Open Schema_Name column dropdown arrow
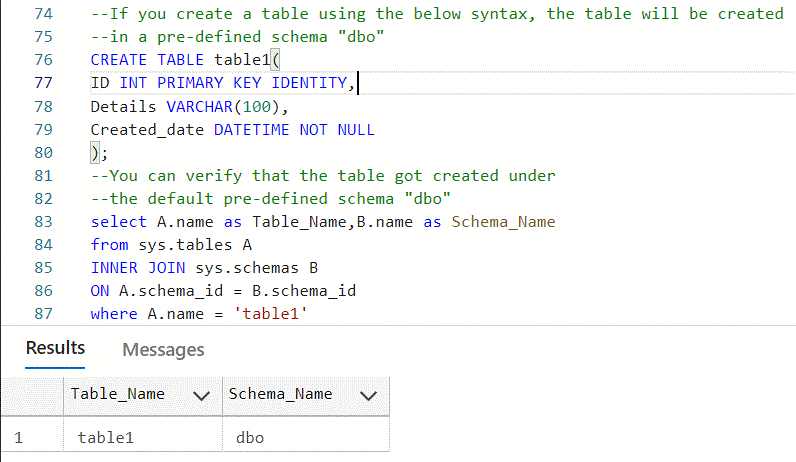Viewport: 796px width, 462px height. pyautogui.click(x=368, y=395)
